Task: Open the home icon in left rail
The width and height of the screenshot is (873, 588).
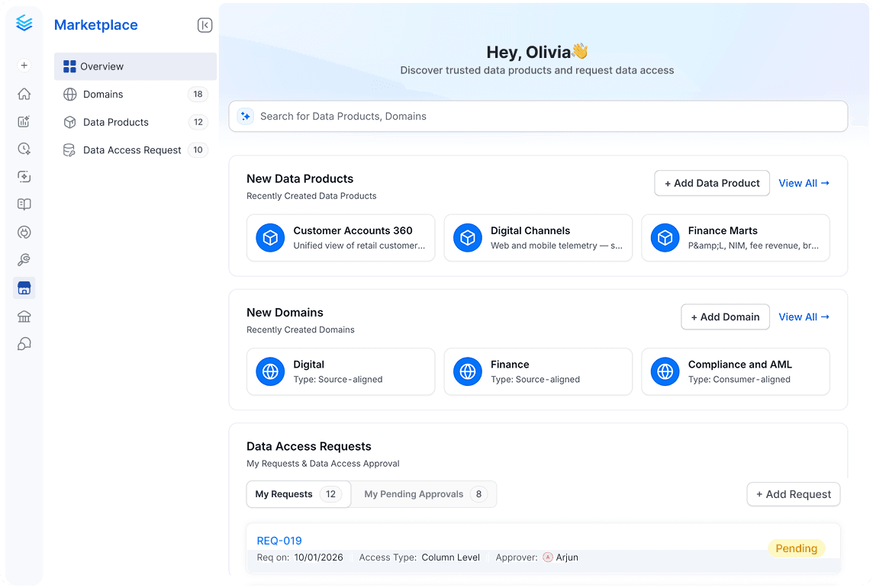Action: (24, 94)
